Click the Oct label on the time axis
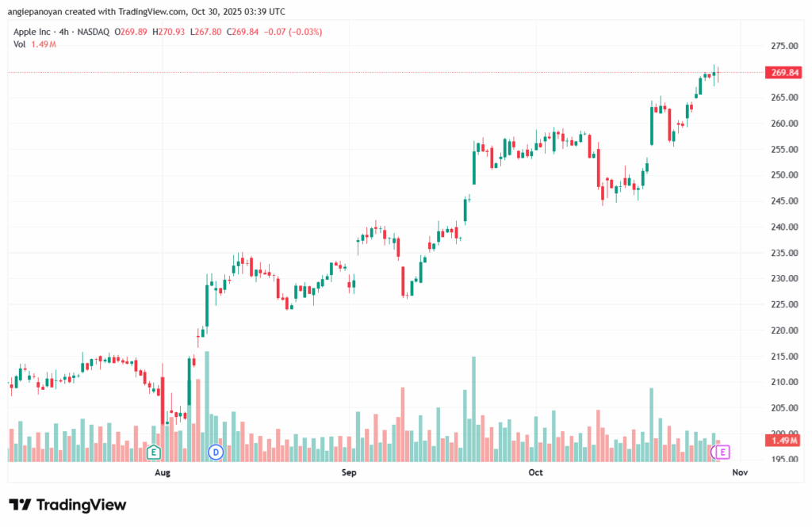The width and height of the screenshot is (812, 527). tap(535, 473)
